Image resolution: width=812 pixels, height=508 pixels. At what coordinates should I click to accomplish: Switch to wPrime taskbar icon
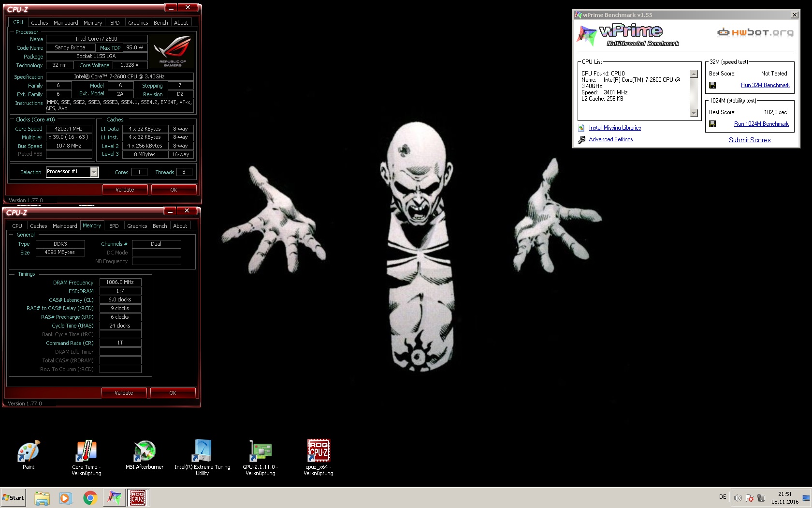pyautogui.click(x=114, y=498)
